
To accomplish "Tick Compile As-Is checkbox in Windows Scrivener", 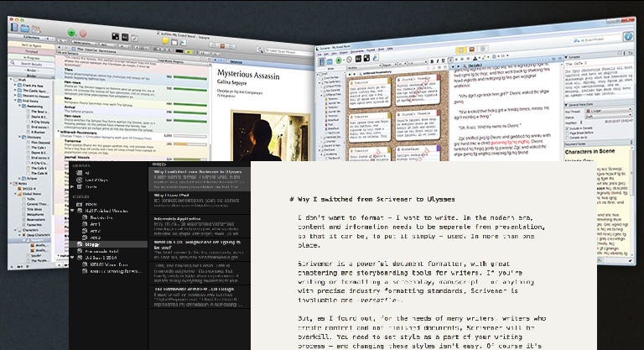I will [568, 138].
